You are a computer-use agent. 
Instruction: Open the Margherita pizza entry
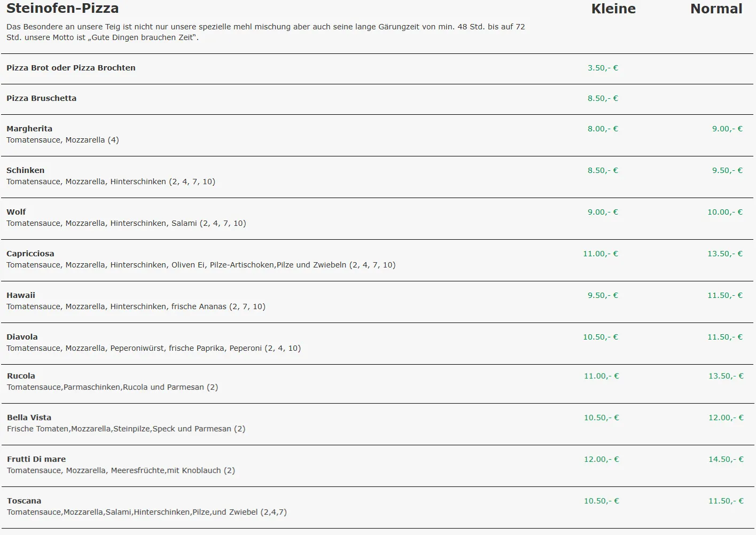29,129
